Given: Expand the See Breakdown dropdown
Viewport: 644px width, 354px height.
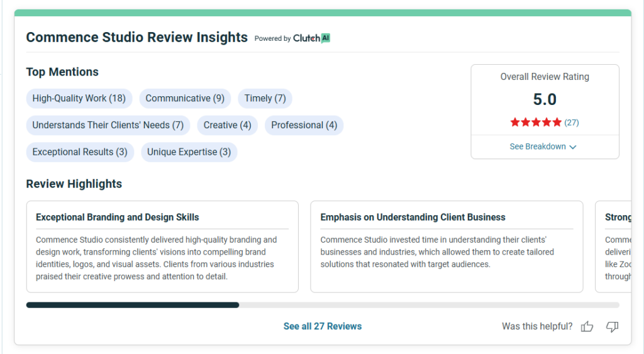Looking at the screenshot, I should pos(543,147).
